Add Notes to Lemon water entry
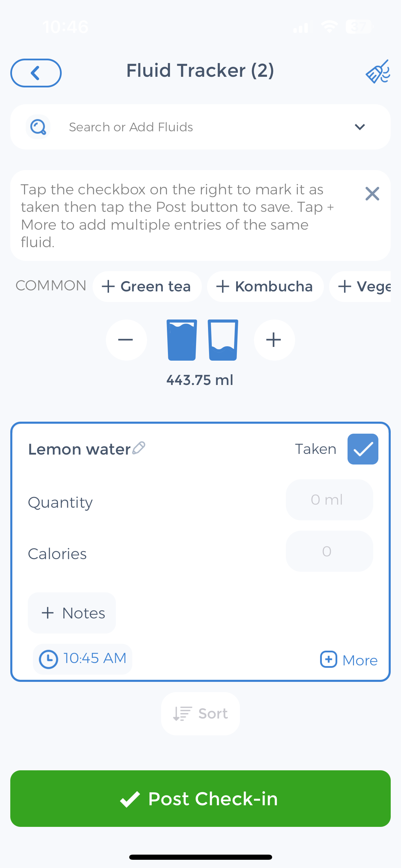 (x=72, y=613)
